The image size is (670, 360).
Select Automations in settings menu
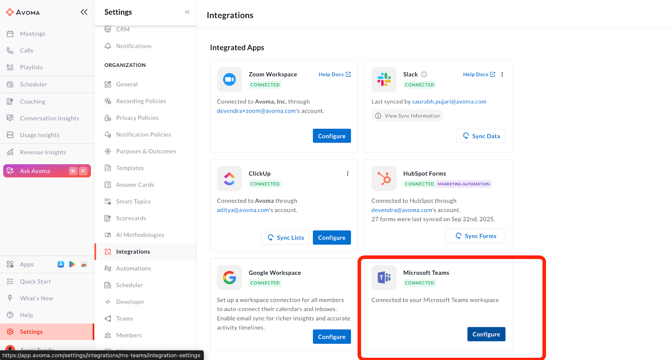133,268
